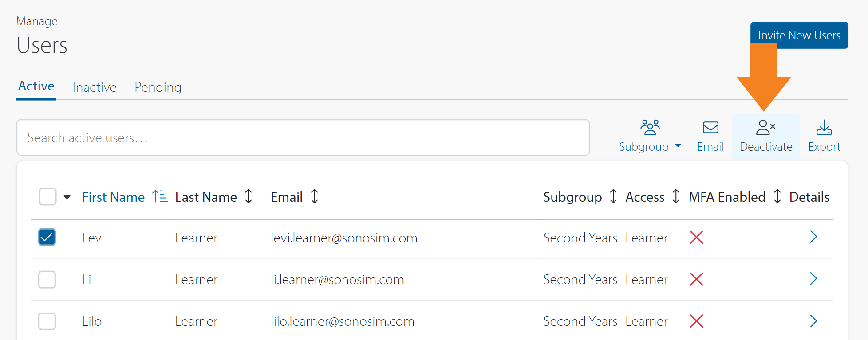
Task: Open the Subgroup dropdown caret
Action: pyautogui.click(x=678, y=145)
